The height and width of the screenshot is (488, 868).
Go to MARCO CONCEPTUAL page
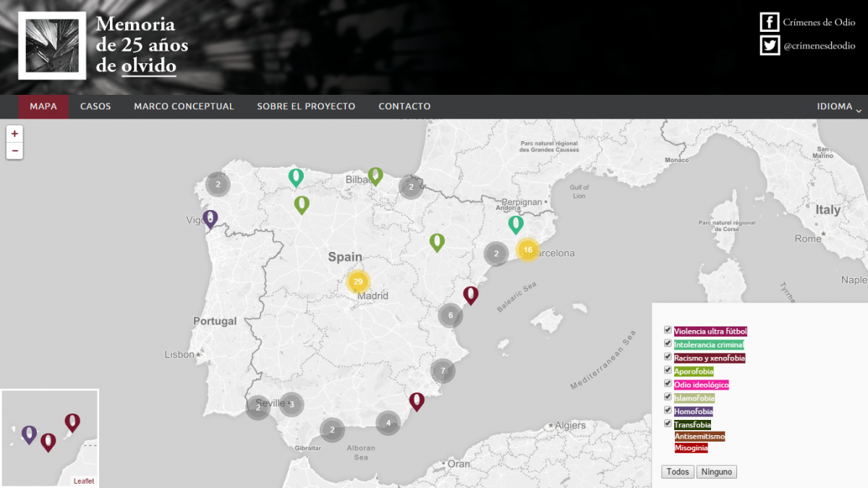[x=184, y=106]
